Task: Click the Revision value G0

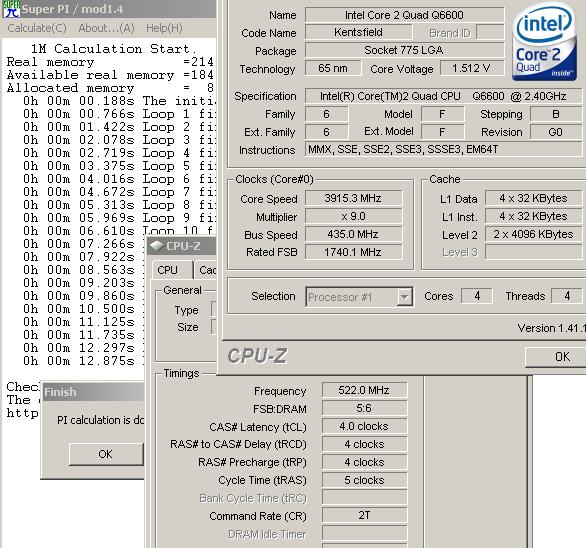Action: pos(556,132)
